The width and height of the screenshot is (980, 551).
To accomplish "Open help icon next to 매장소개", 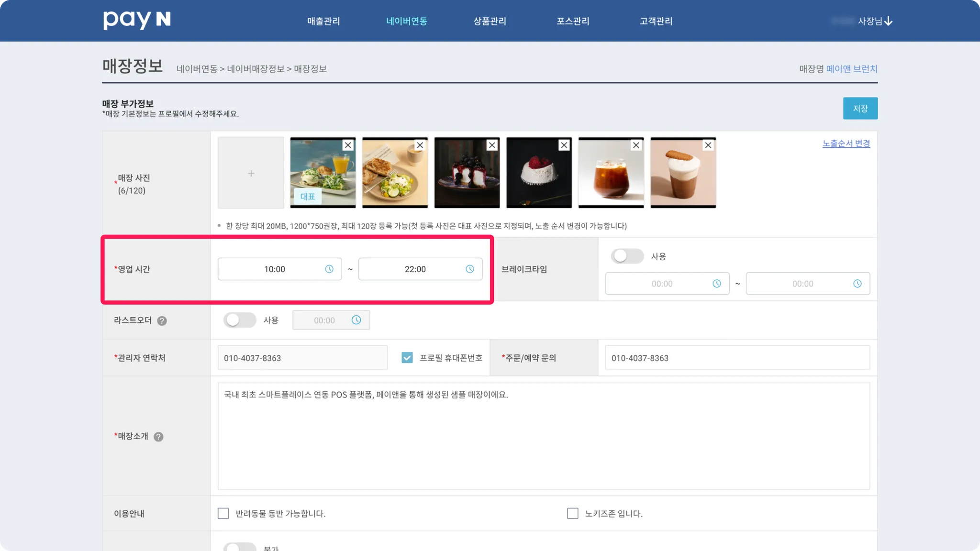I will pos(158,437).
